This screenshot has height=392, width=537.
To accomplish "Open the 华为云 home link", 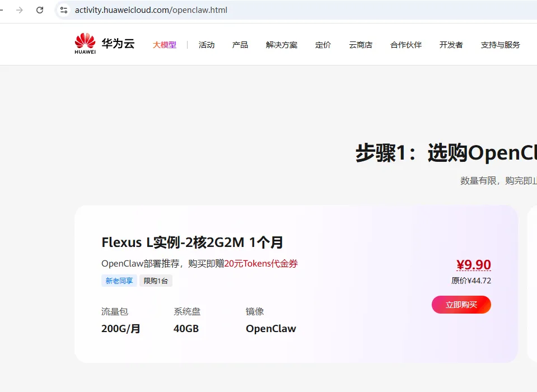I will pos(118,44).
